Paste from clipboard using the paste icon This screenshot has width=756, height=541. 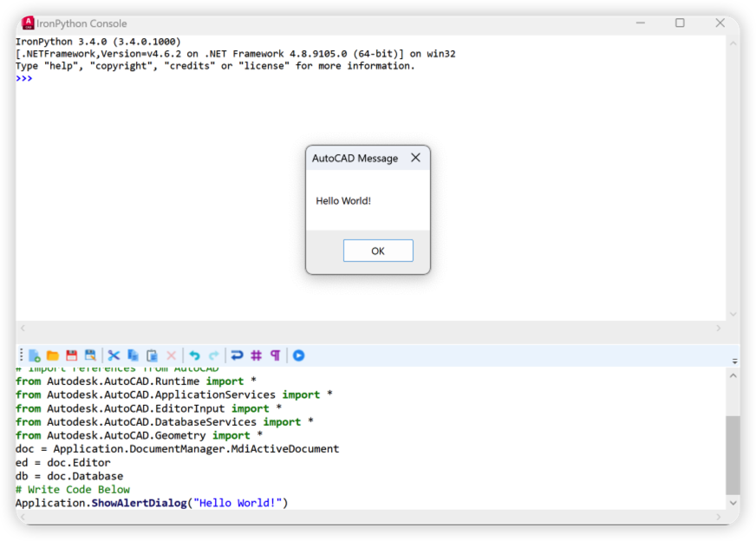152,355
